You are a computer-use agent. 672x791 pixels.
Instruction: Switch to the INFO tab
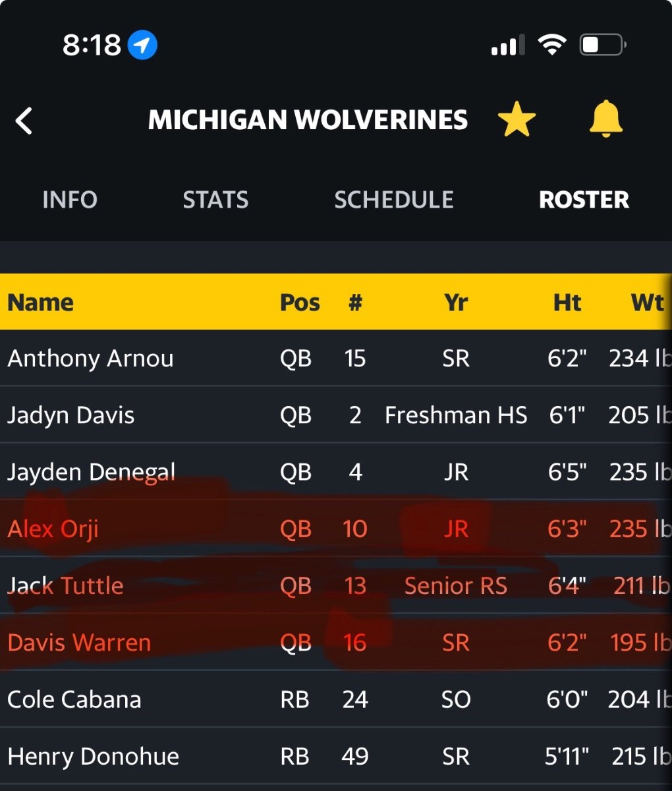tap(70, 200)
